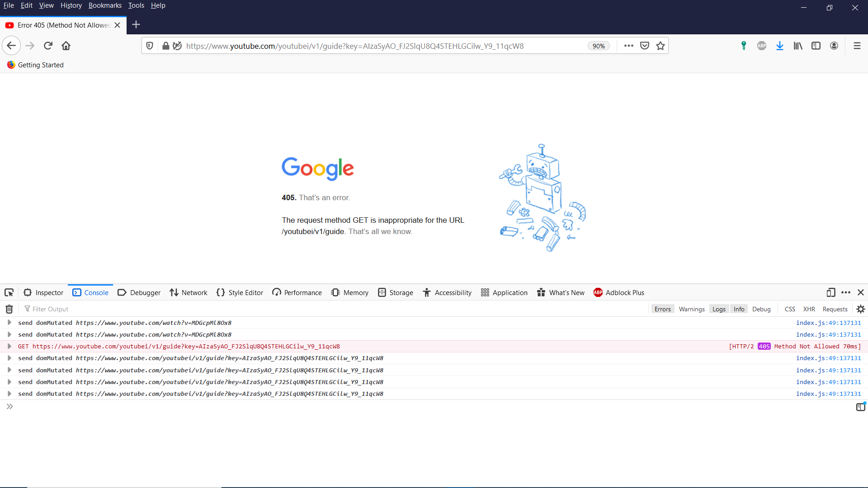Open the What's New tab
The height and width of the screenshot is (488, 868).
tap(561, 292)
